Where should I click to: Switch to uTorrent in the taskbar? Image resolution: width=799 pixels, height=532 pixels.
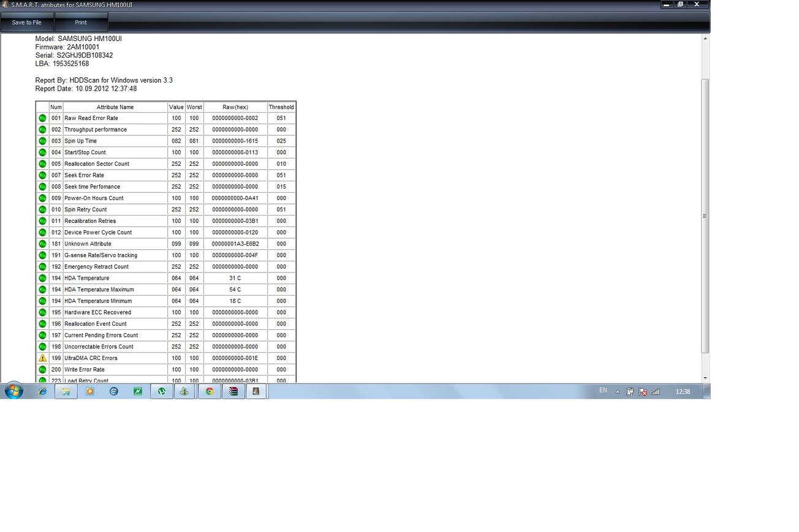[x=162, y=391]
